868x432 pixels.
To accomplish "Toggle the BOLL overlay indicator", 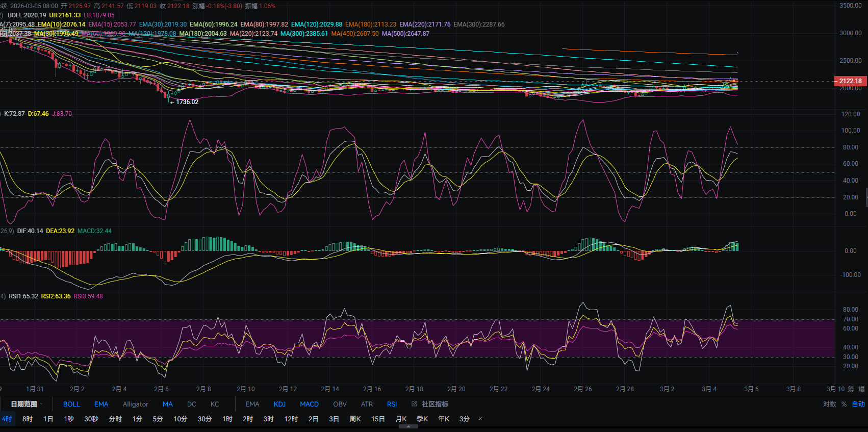I will click(71, 404).
